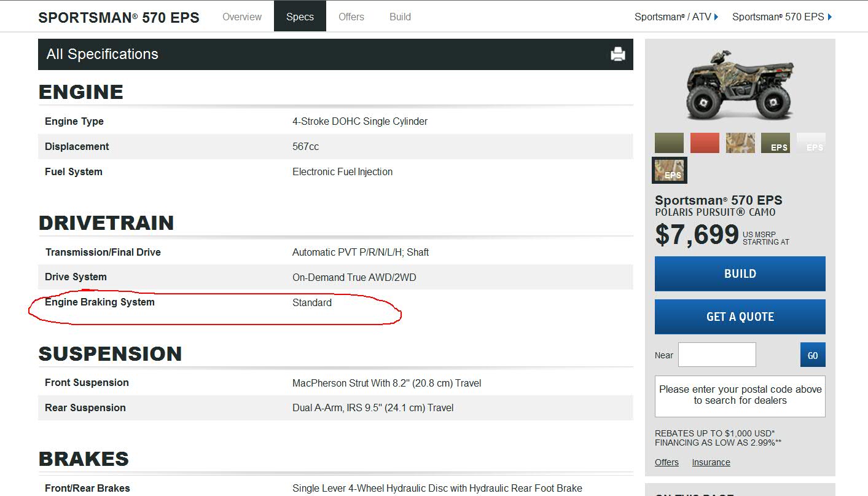Go to the Offers tab
The height and width of the screenshot is (496, 868).
tap(351, 17)
